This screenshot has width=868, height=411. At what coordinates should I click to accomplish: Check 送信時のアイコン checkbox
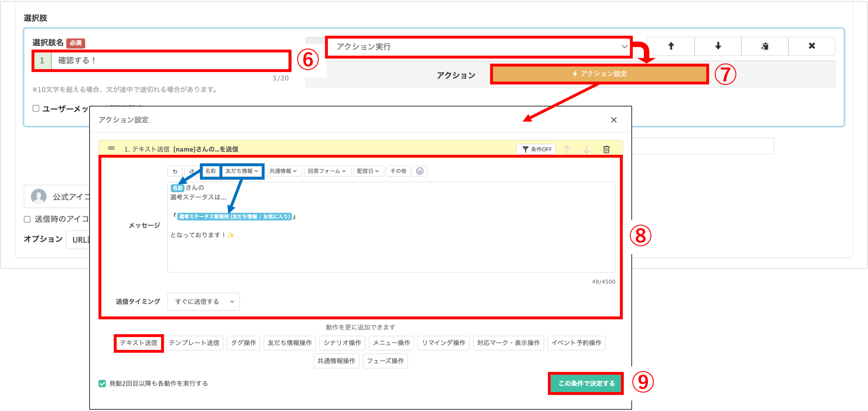click(27, 220)
